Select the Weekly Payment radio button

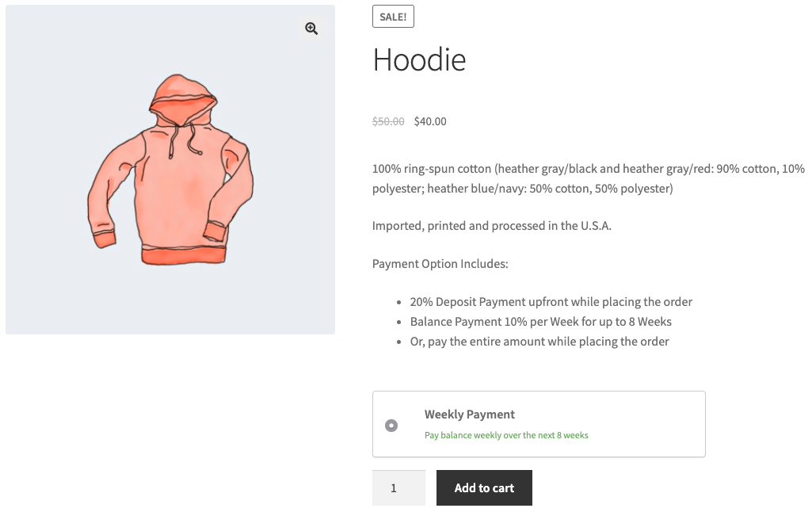[391, 426]
